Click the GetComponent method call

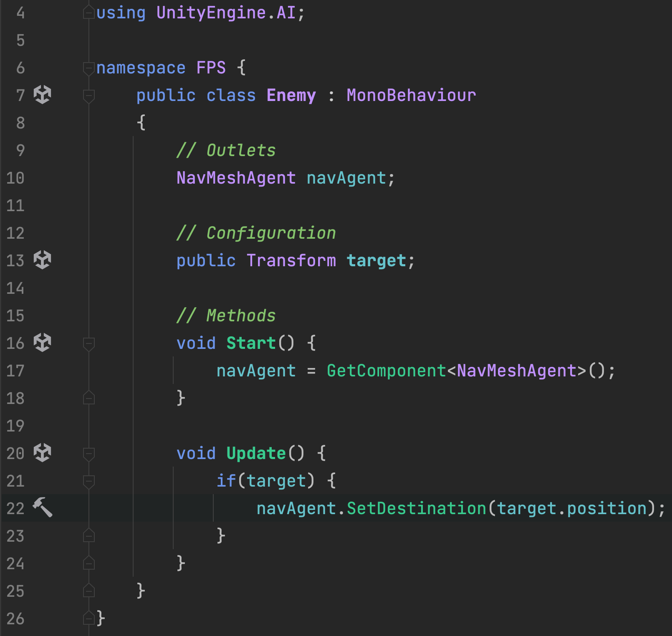(x=386, y=371)
